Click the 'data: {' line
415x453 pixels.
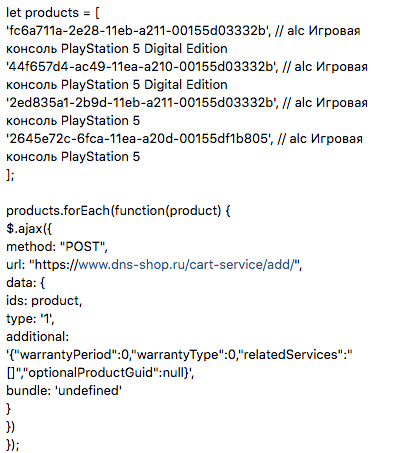pyautogui.click(x=25, y=283)
